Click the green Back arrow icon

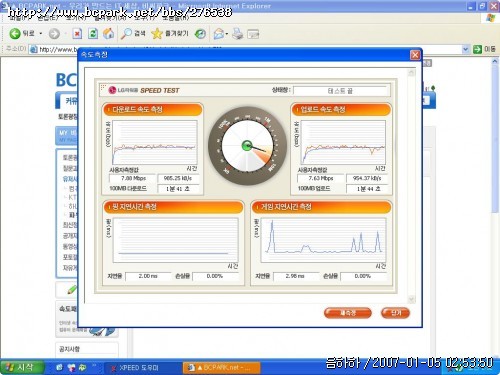(x=15, y=33)
